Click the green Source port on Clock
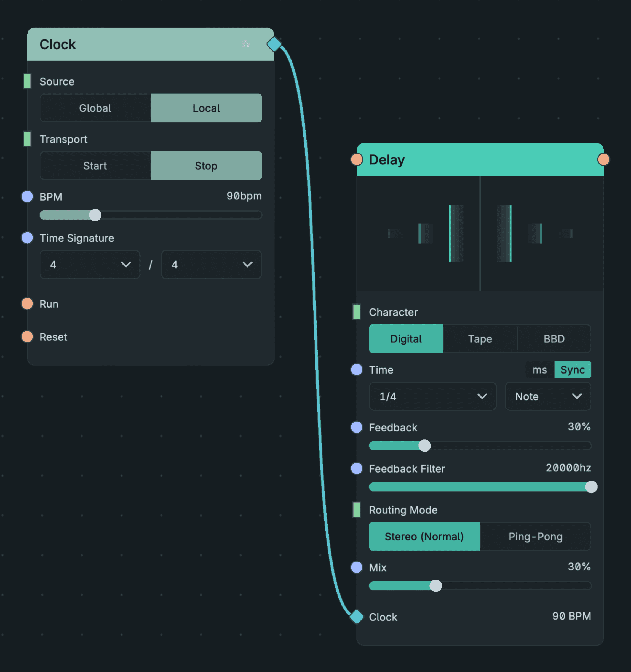 click(27, 81)
